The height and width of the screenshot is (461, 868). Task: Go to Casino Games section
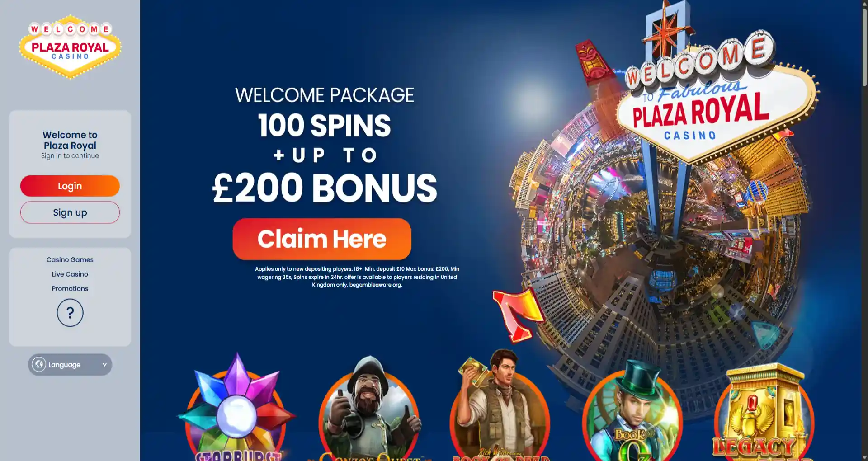pos(70,259)
